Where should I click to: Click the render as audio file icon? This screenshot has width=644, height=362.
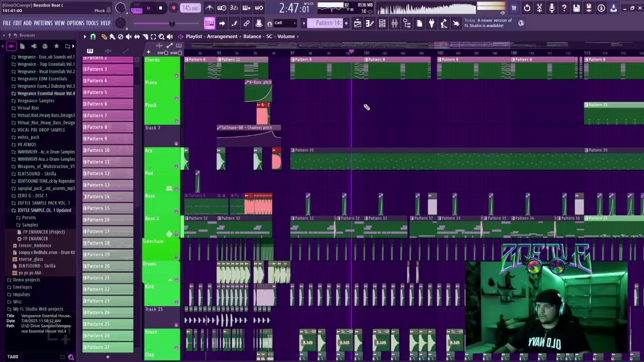(589, 8)
